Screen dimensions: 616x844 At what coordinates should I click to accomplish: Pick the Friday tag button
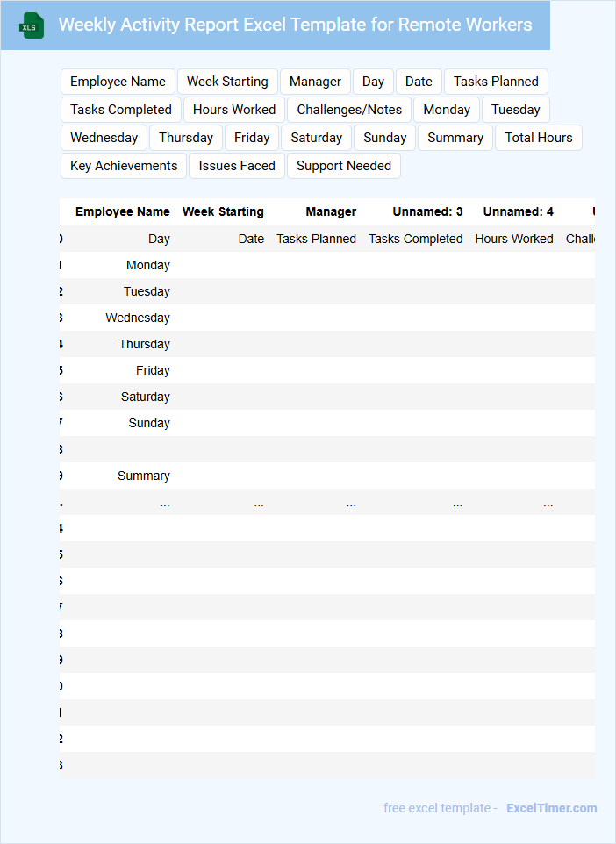click(252, 138)
